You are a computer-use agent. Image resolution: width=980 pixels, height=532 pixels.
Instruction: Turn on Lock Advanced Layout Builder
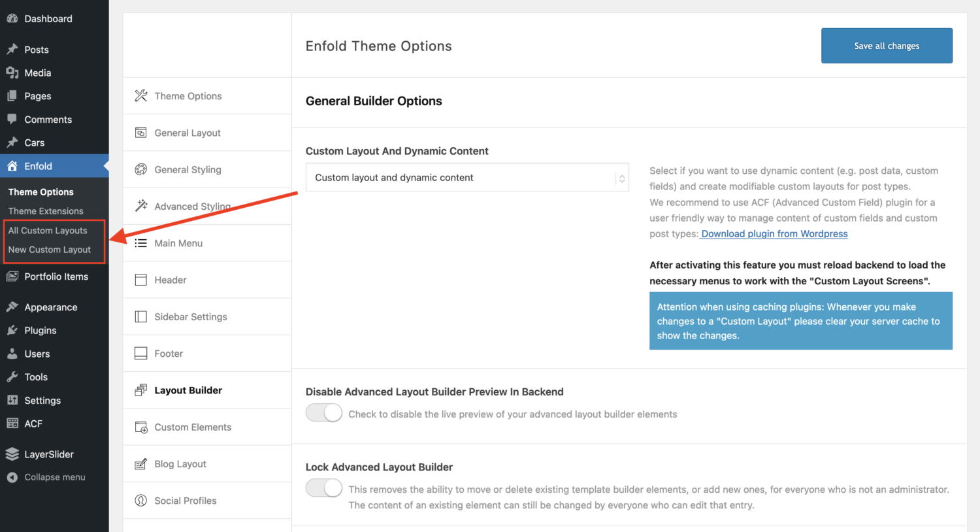coord(323,488)
